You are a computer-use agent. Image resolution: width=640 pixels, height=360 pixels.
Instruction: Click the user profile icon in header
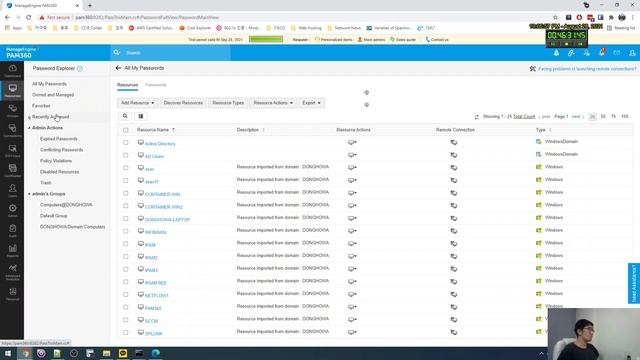tap(632, 53)
